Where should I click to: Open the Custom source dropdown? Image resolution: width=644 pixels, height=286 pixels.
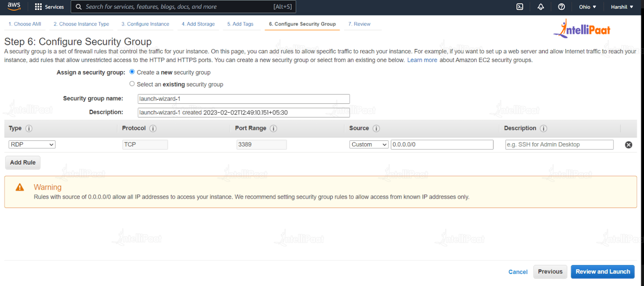click(369, 144)
